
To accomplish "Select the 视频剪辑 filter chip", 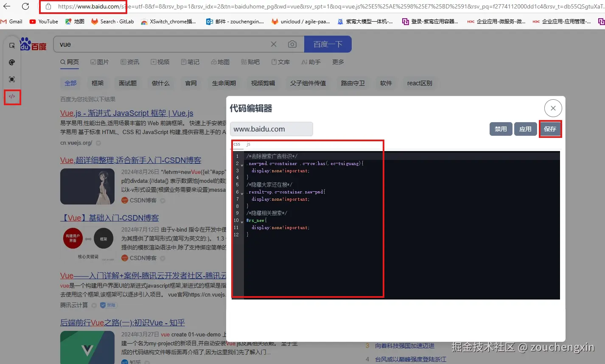I will click(x=263, y=83).
